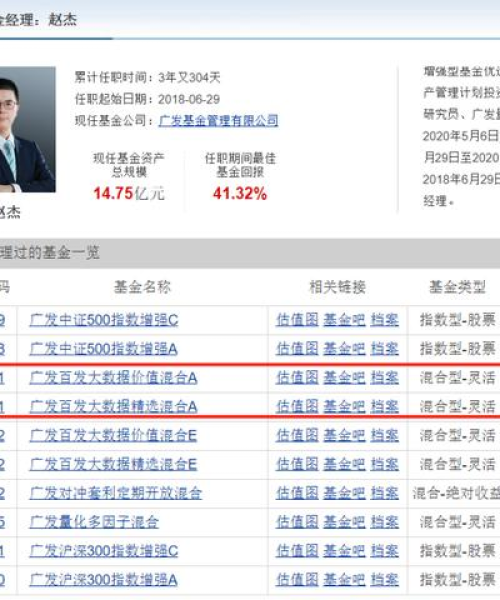Open 广发百发大数据价值混合E fund link
The width and height of the screenshot is (500, 600).
[113, 435]
